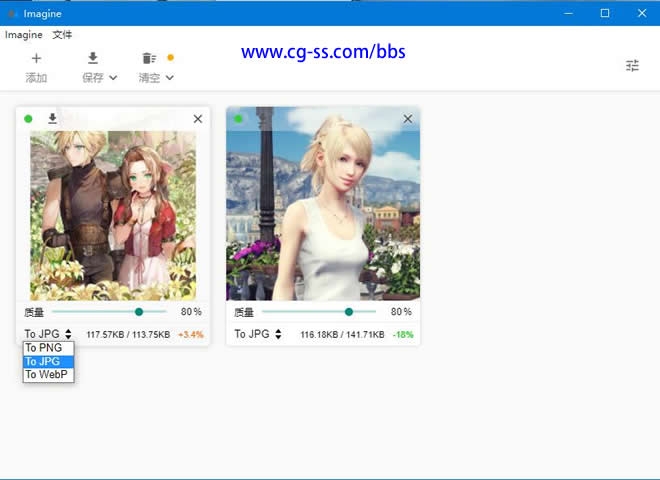Click the green status dot on second card
This screenshot has width=660, height=480.
[238, 119]
